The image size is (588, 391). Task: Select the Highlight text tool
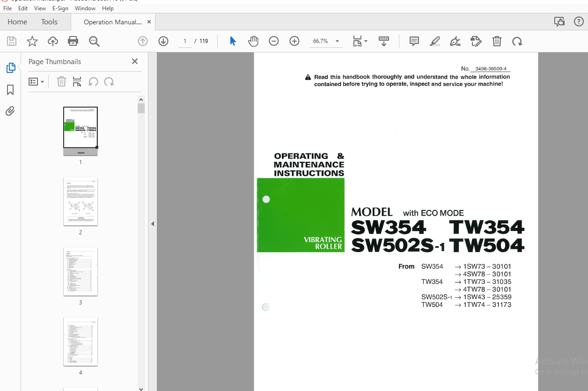435,41
